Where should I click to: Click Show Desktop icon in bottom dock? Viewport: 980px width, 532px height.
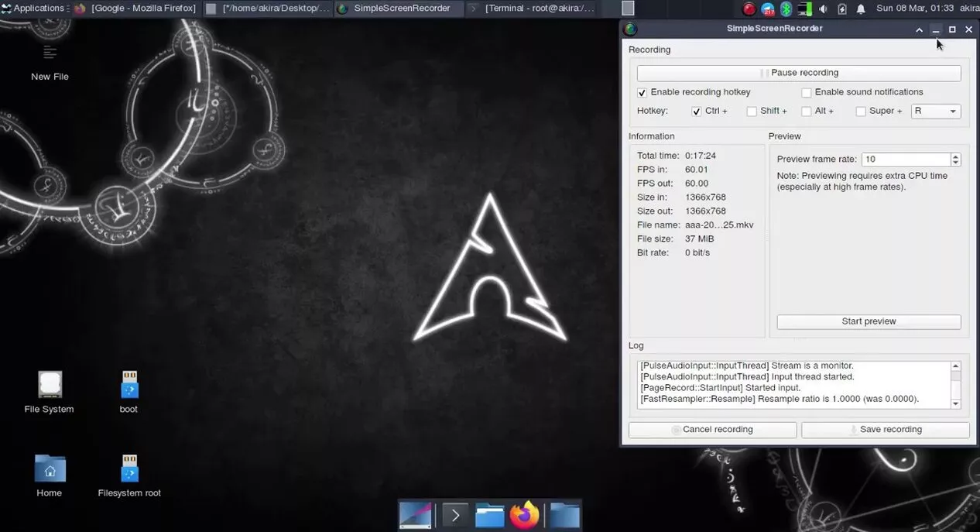[415, 515]
